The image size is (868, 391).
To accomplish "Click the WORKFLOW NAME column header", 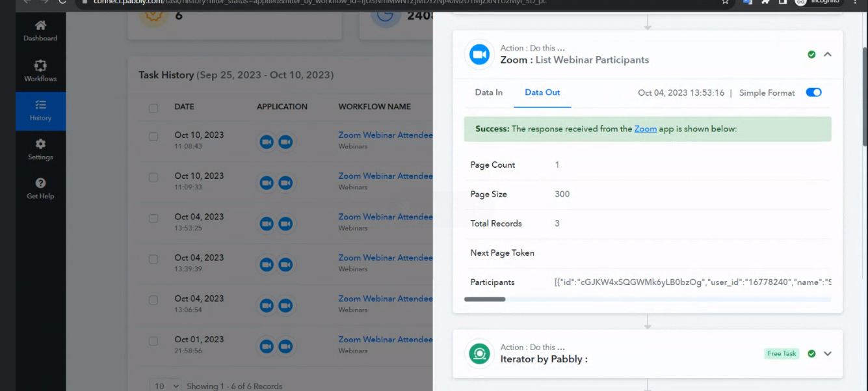I will [375, 107].
